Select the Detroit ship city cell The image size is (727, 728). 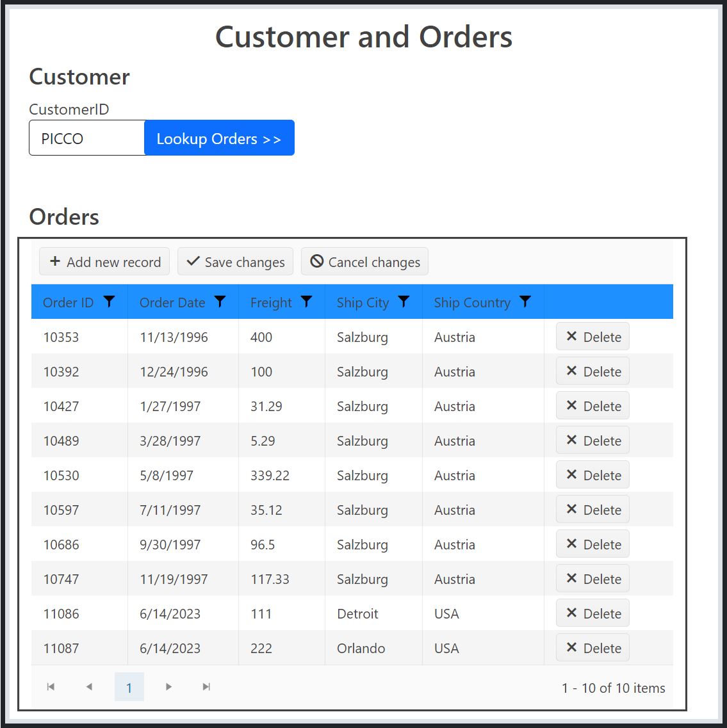coord(373,613)
